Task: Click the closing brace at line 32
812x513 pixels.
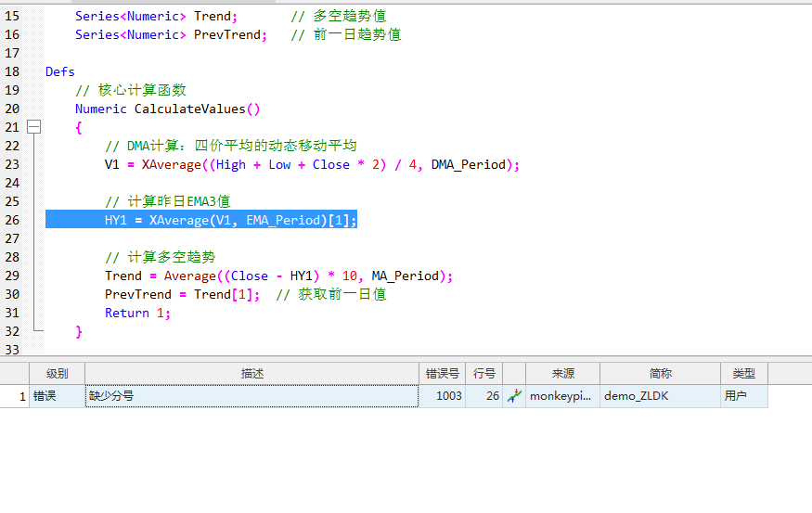Action: pos(79,331)
